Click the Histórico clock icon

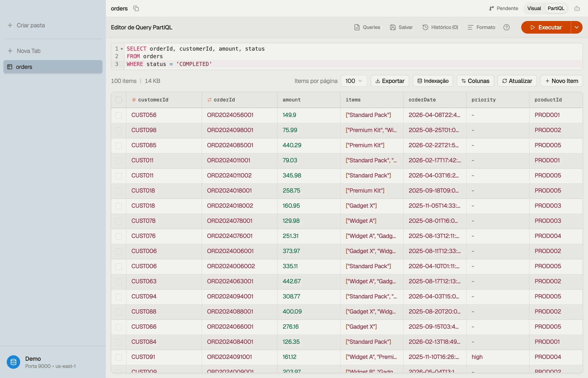point(425,27)
